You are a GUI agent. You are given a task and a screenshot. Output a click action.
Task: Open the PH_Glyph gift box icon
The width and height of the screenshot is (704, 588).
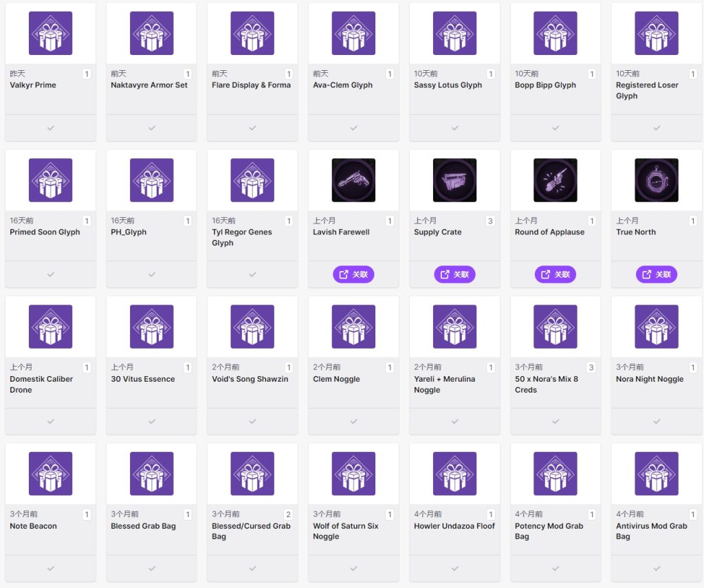coord(151,180)
